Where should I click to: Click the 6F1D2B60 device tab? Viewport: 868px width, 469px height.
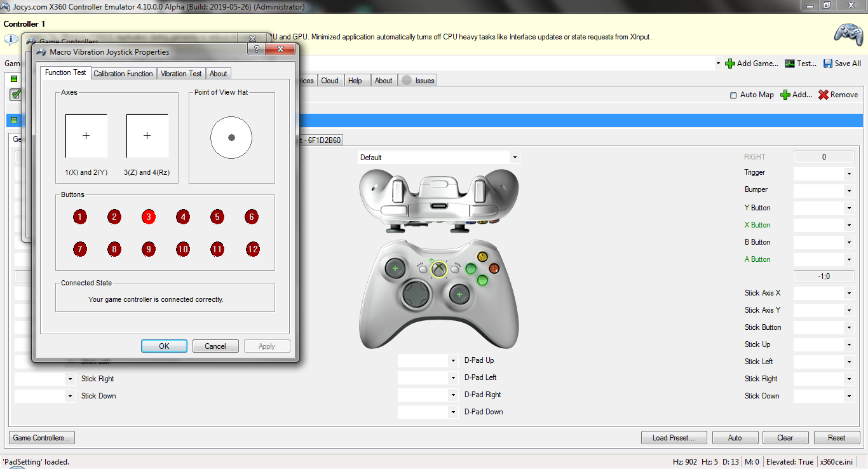[321, 140]
